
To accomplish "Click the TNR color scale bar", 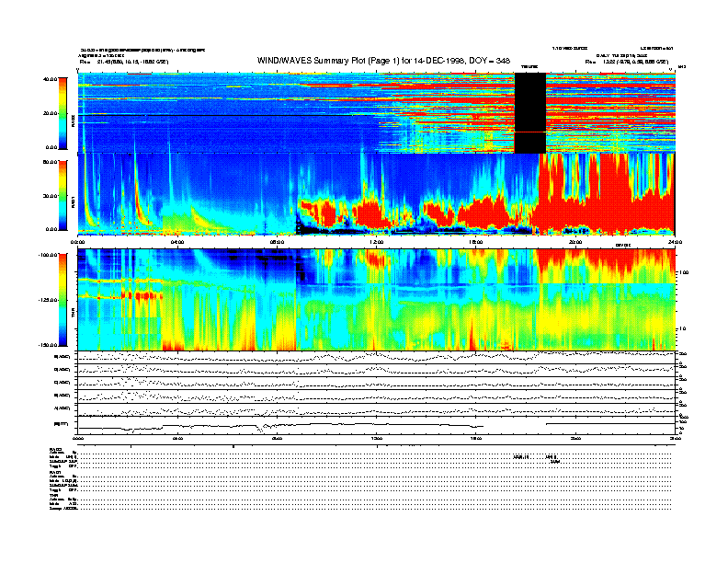I will tap(63, 300).
